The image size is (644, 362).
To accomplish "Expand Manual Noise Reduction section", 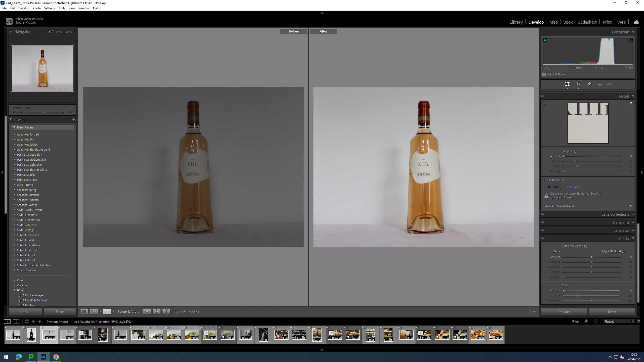I will click(630, 206).
